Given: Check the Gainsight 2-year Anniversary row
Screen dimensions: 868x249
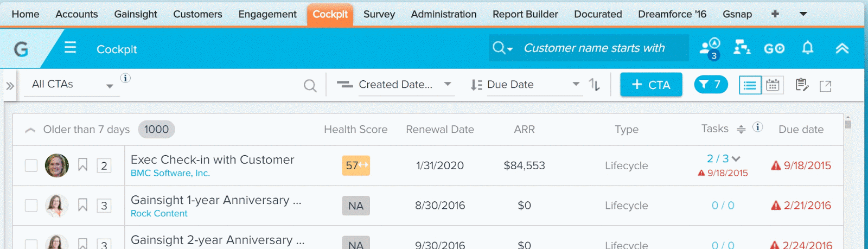Looking at the screenshot, I should click(31, 245).
